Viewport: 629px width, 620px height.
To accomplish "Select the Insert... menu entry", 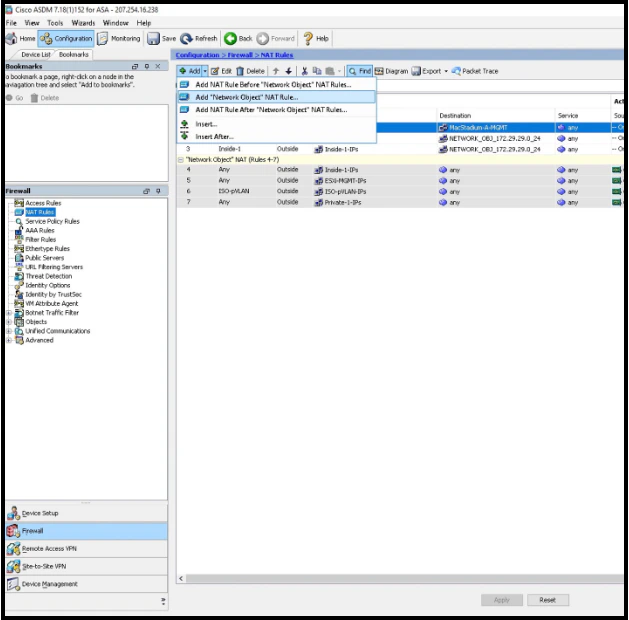I will (276, 124).
